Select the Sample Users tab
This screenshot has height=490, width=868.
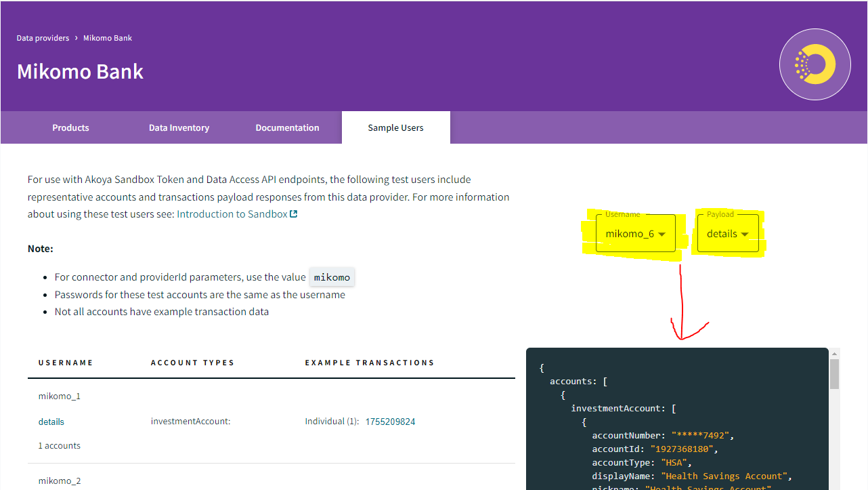tap(395, 127)
